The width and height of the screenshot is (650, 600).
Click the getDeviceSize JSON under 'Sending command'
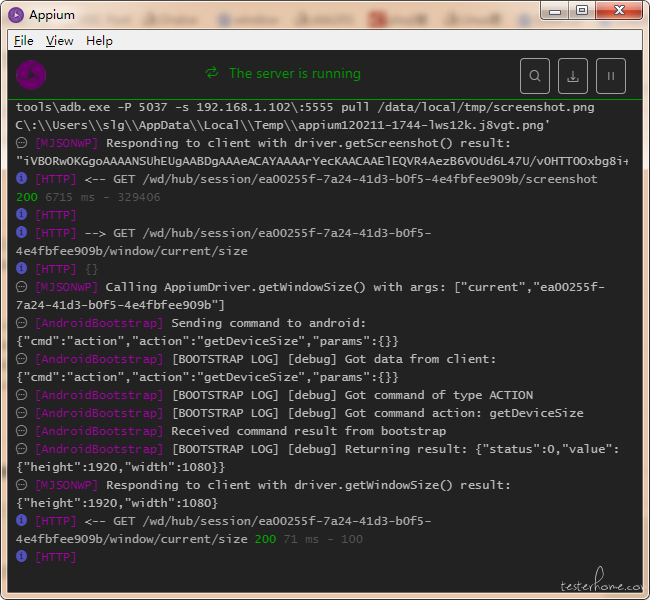click(207, 341)
